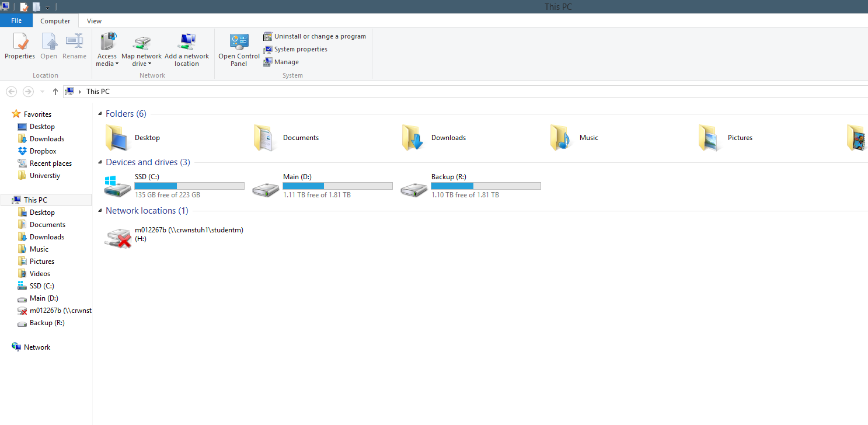Screen dimensions: 868x425
Task: Click the computer icon in the address bar
Action: point(70,92)
